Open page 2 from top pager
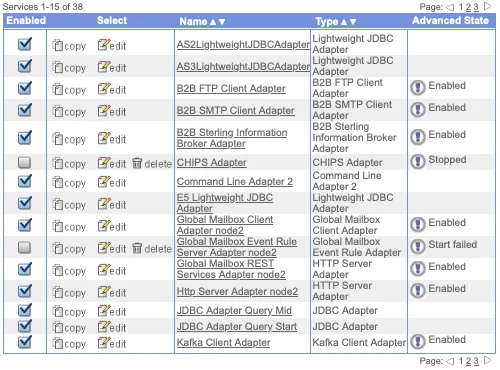The image size is (500, 370). [x=468, y=7]
